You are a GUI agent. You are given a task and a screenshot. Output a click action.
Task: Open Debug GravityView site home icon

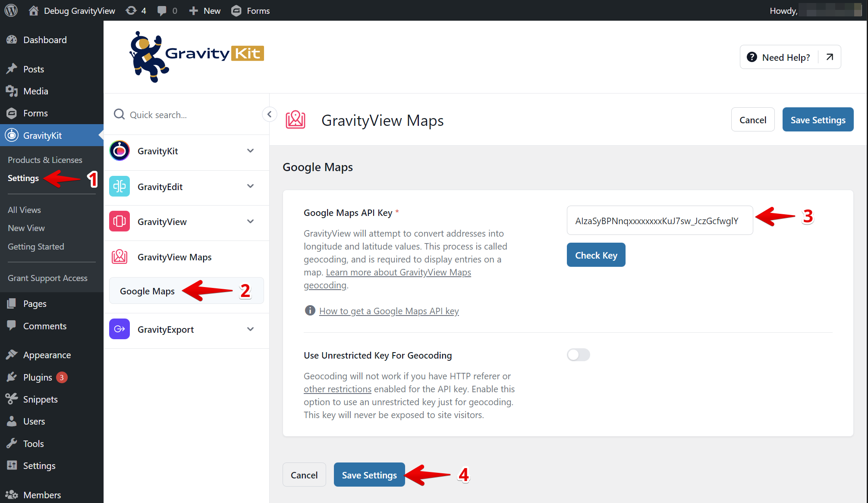coord(33,10)
